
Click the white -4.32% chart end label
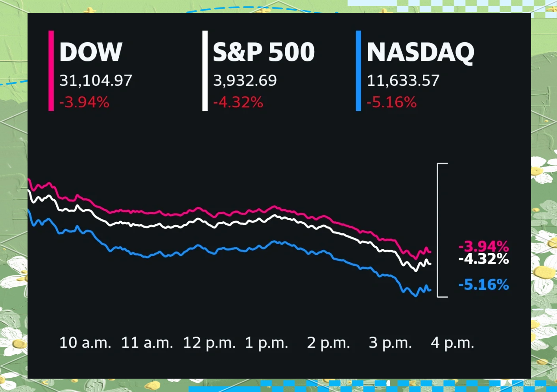483,259
